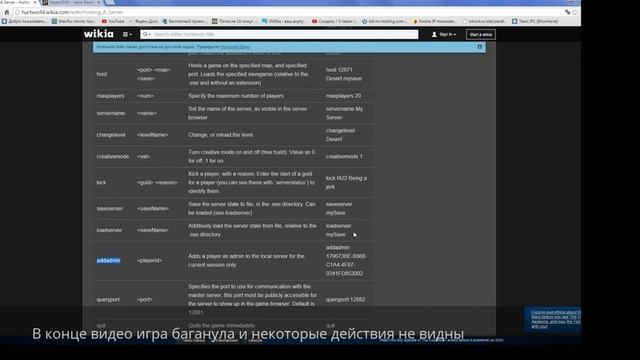Open the search scope magnifier dropdown
Image resolution: width=640 pixels, height=360 pixels.
tap(146, 34)
